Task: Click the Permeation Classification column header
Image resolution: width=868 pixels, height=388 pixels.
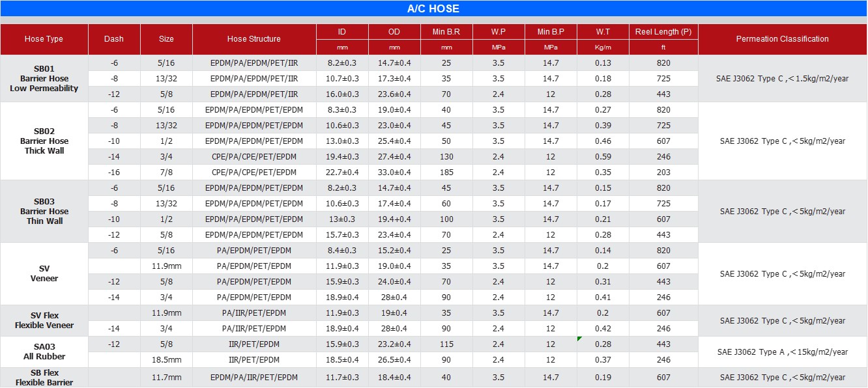Action: (x=782, y=39)
